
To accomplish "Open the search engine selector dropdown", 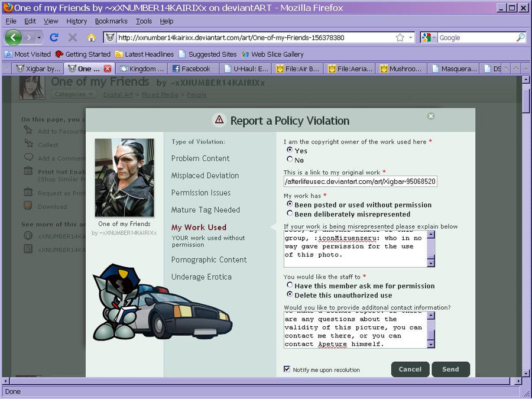I will coord(428,37).
